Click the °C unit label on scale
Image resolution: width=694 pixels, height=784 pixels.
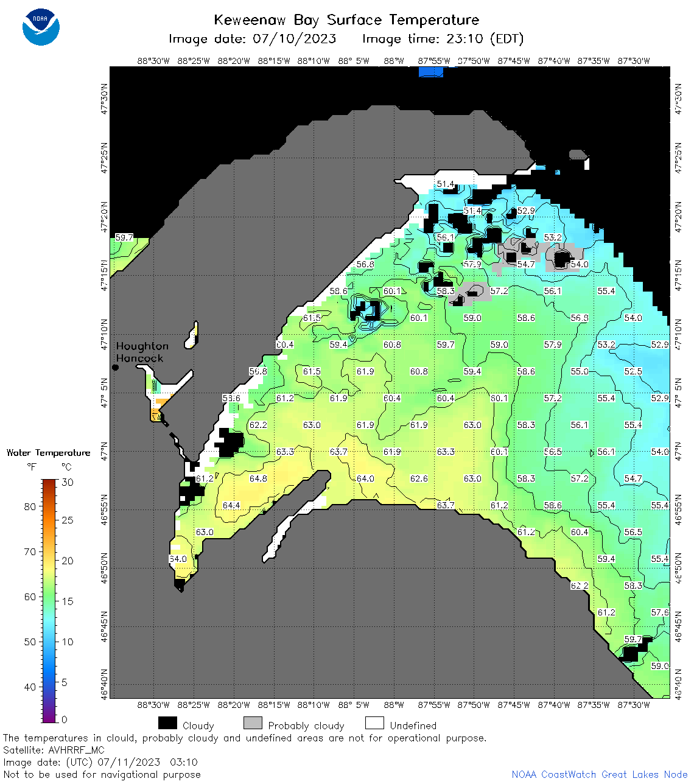click(66, 467)
